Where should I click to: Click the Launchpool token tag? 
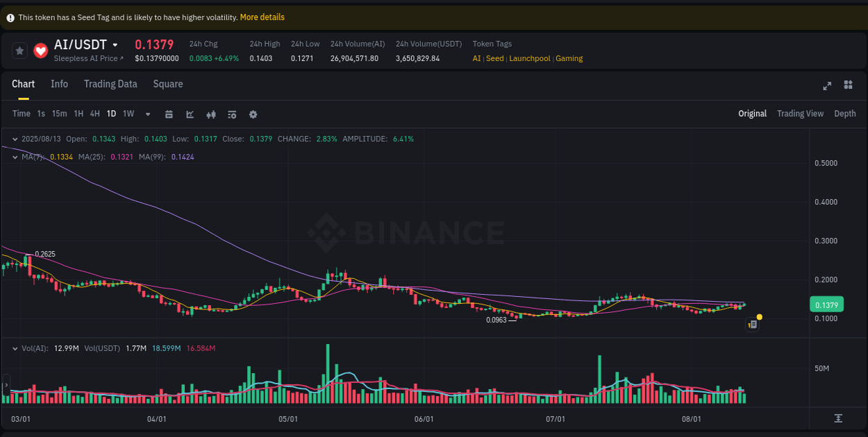pyautogui.click(x=529, y=58)
